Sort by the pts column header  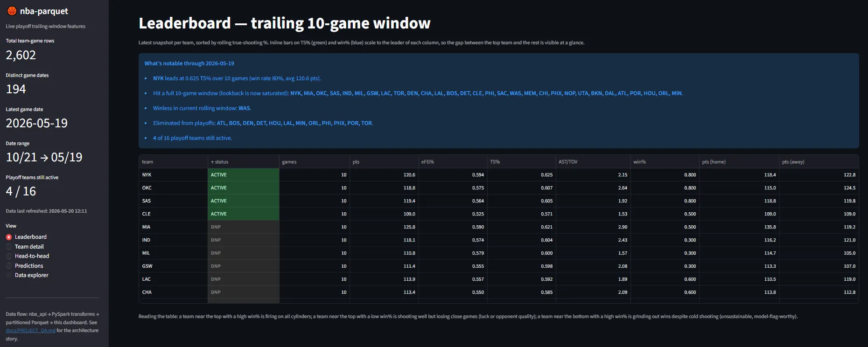(384, 162)
